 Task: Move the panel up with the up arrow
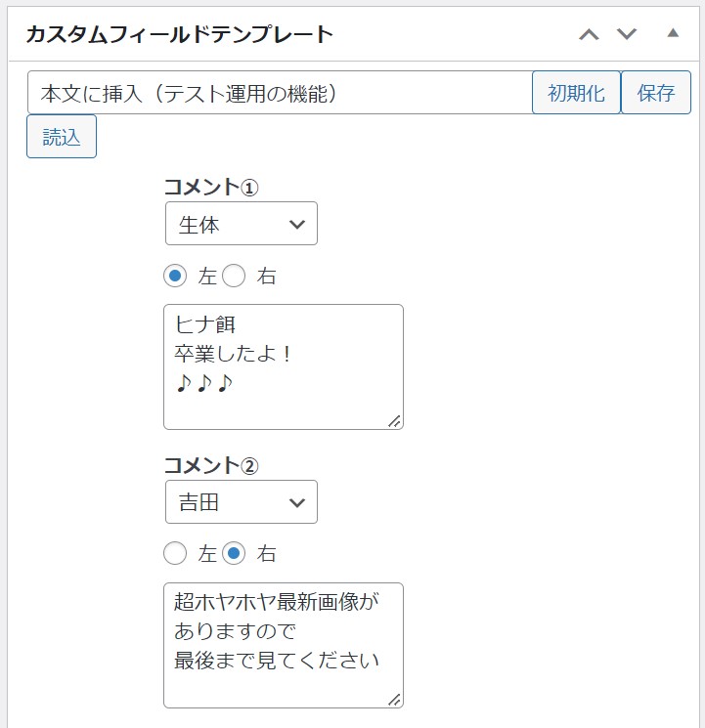coord(588,35)
